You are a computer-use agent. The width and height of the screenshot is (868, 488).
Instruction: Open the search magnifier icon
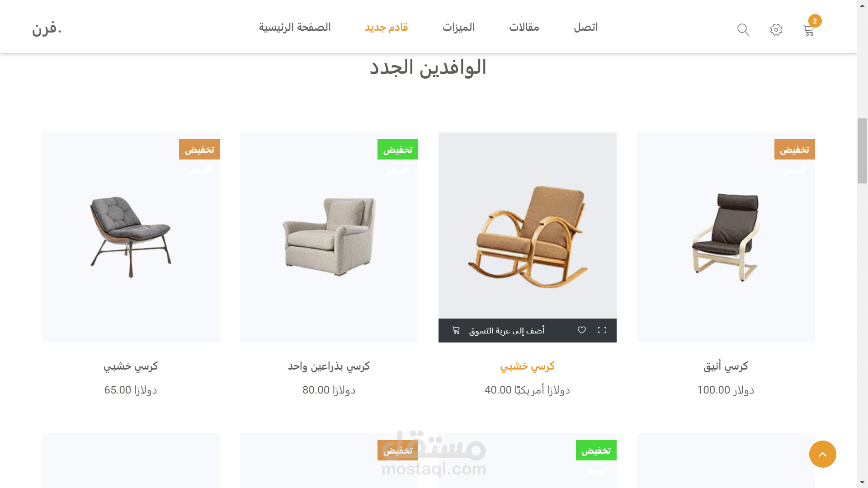[743, 30]
